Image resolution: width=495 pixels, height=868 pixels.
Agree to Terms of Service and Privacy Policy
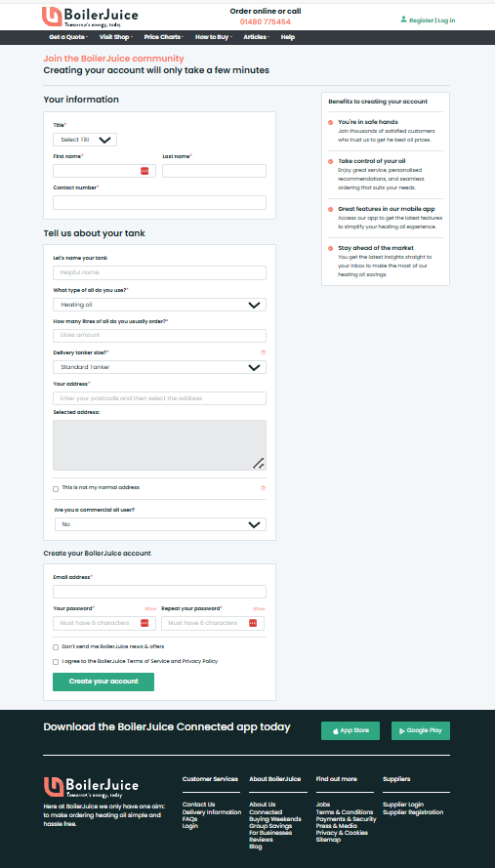(56, 662)
